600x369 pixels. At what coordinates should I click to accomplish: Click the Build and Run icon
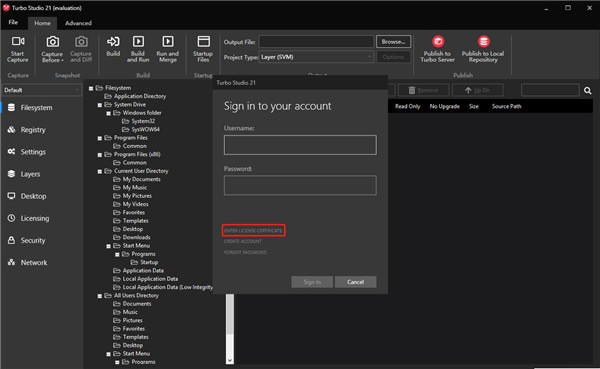(x=138, y=41)
